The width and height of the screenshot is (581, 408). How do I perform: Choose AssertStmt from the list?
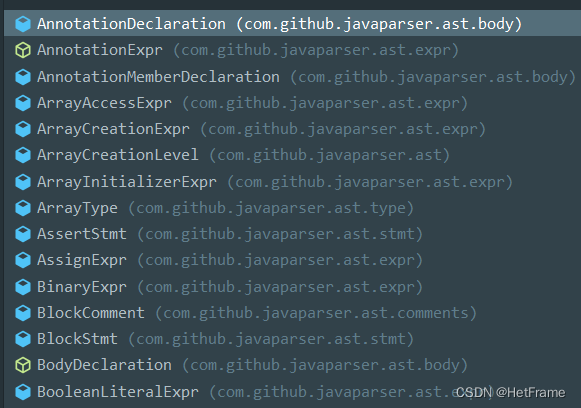click(x=292, y=234)
